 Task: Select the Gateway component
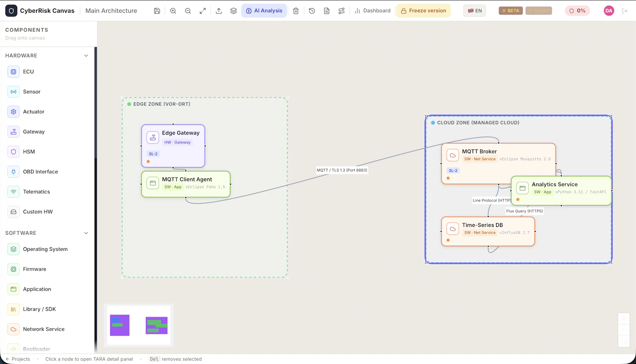coord(48,132)
